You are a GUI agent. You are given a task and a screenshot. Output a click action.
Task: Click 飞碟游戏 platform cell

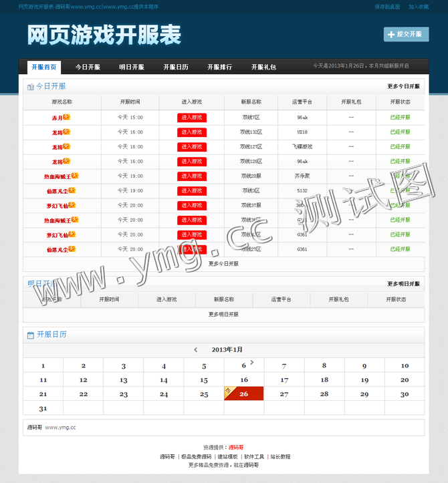(x=302, y=146)
